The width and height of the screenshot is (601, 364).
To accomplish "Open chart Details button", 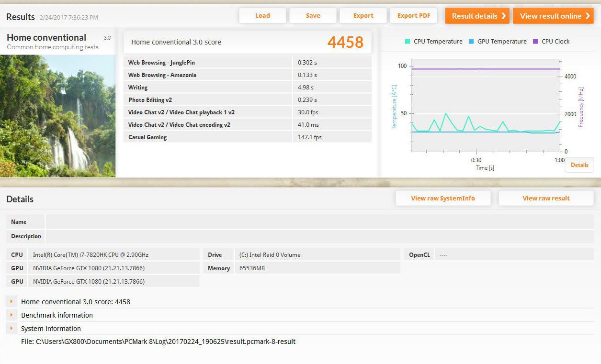I will 579,165.
